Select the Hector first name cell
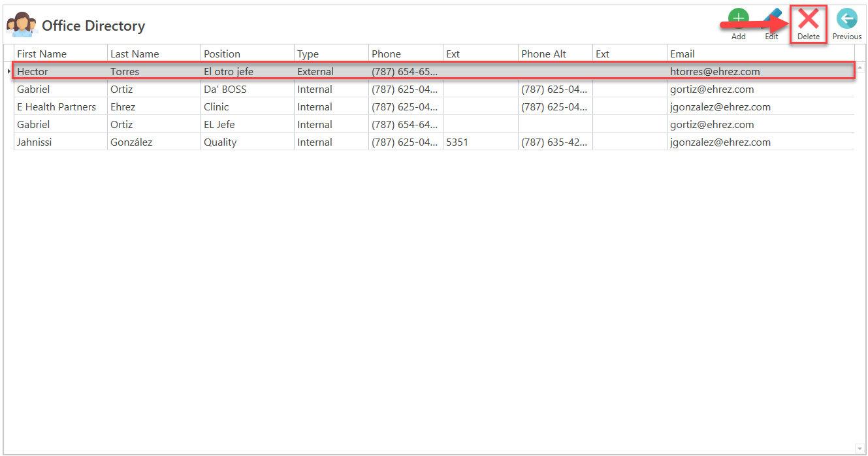The height and width of the screenshot is (456, 868). point(61,71)
